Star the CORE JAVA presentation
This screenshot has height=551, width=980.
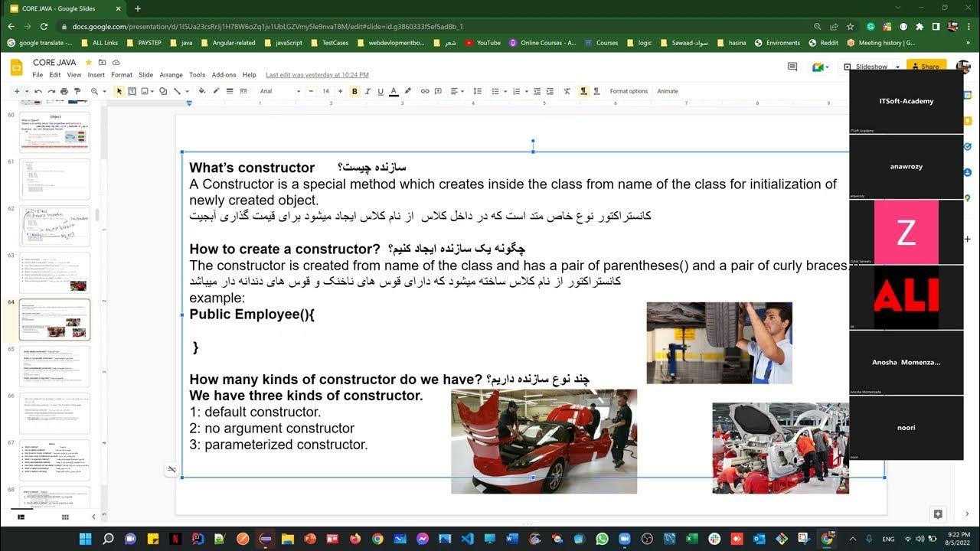click(x=89, y=62)
